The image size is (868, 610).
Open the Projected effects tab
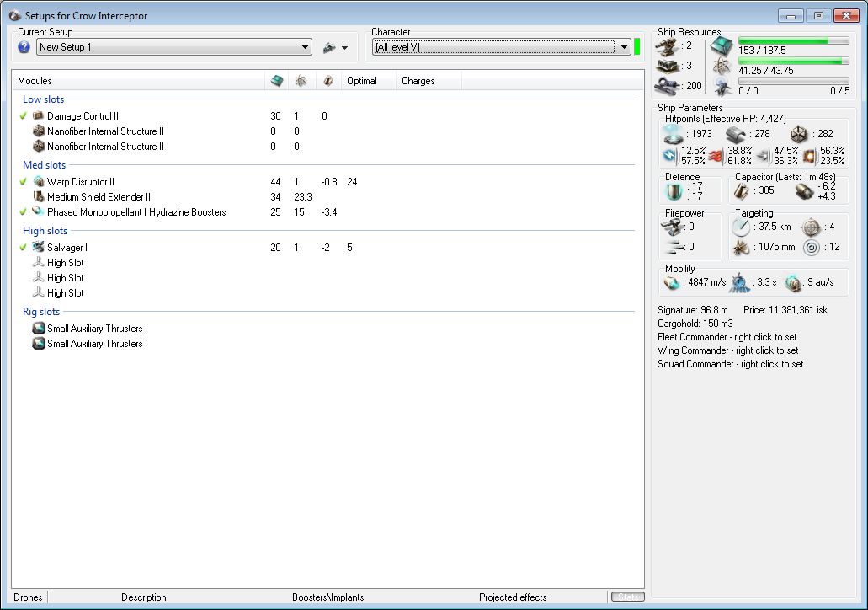[x=513, y=597]
